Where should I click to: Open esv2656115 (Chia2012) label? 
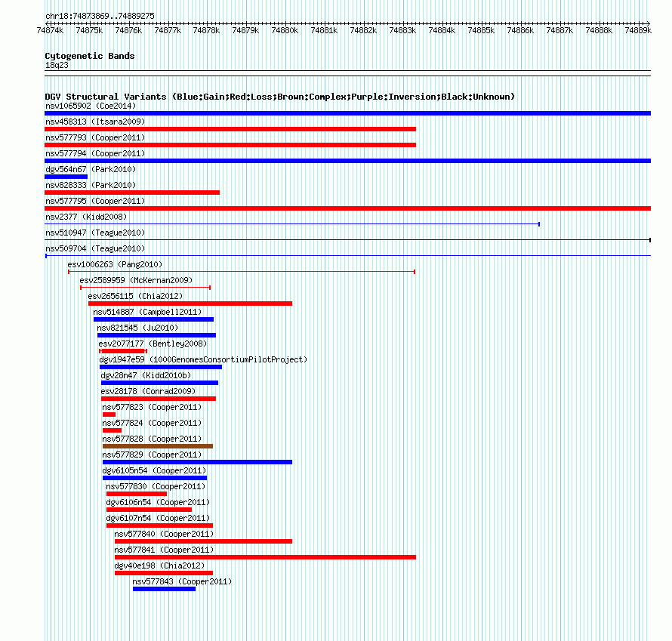(x=135, y=296)
